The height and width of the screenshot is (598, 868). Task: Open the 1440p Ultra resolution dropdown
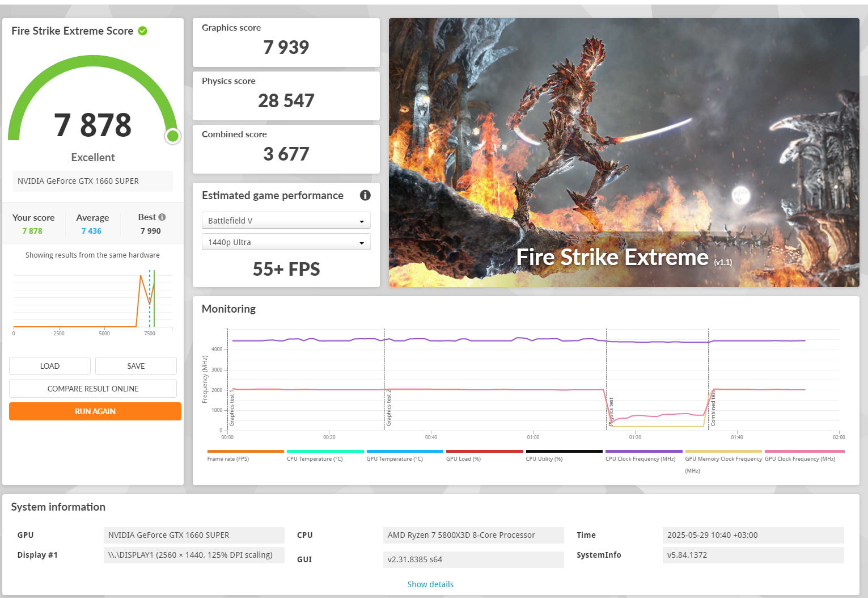pyautogui.click(x=286, y=242)
